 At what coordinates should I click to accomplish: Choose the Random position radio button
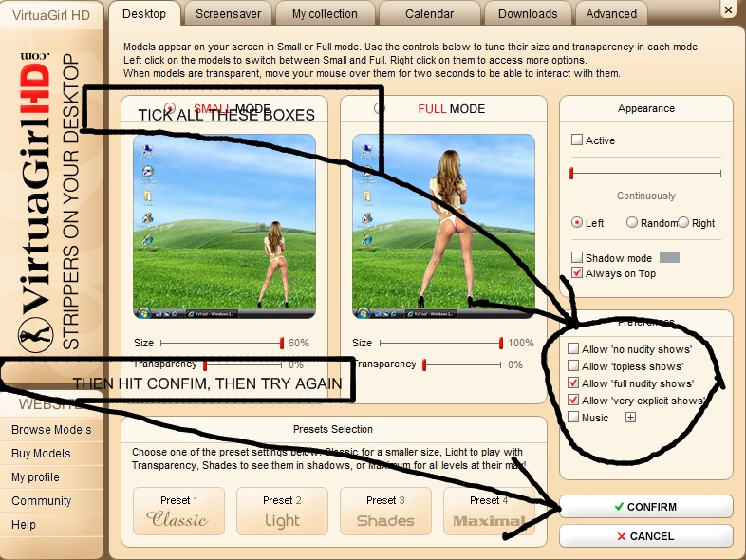[x=632, y=222]
